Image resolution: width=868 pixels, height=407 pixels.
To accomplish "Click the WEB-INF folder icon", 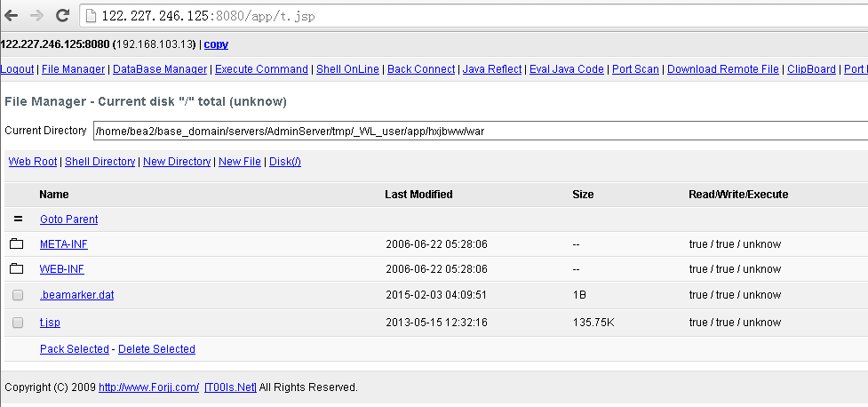I will click(x=17, y=268).
